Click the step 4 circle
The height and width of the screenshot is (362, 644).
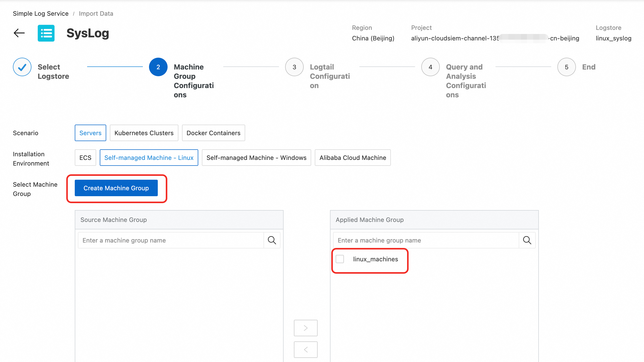click(x=431, y=67)
